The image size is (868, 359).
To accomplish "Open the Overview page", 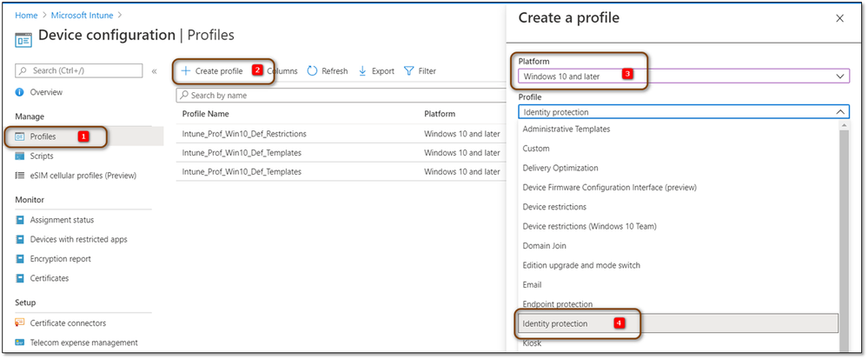I will coord(47,92).
